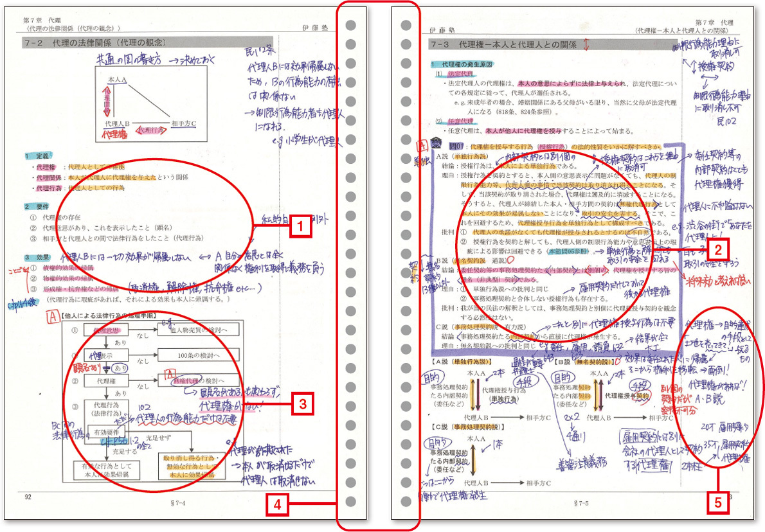Screen dimensions: 765x532
Task: Click callout number 4 beside the binder holes
Action: 276,505
